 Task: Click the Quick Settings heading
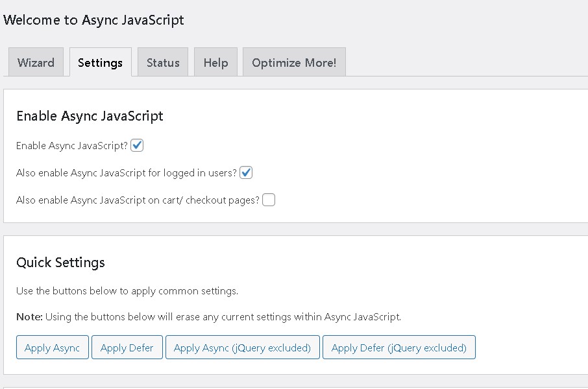[60, 263]
